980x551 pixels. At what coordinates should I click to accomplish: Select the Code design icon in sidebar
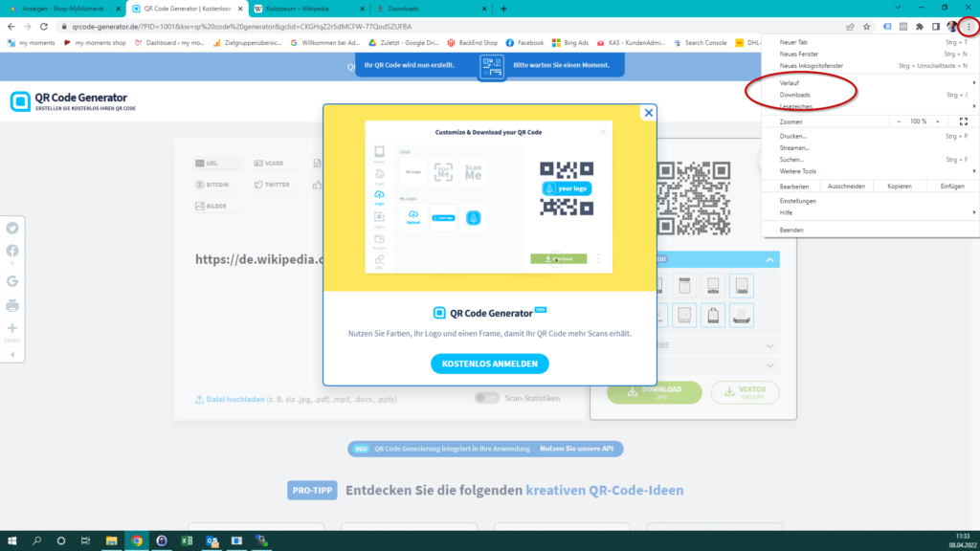[x=378, y=175]
